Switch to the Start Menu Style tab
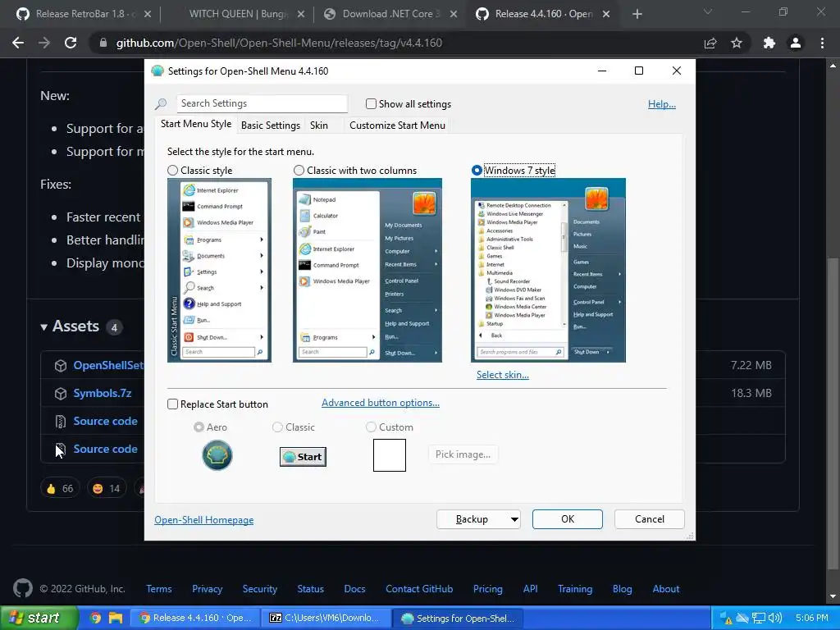The height and width of the screenshot is (630, 840). click(x=196, y=124)
